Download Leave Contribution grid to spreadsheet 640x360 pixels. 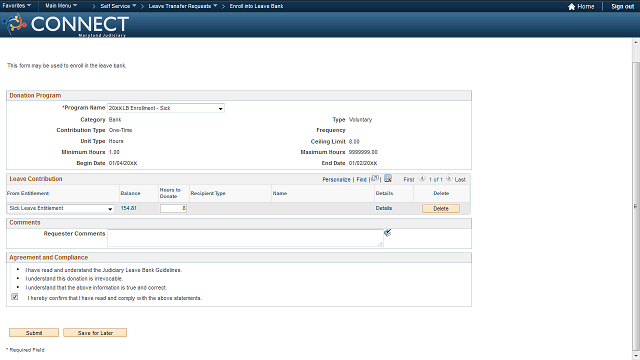(388, 179)
